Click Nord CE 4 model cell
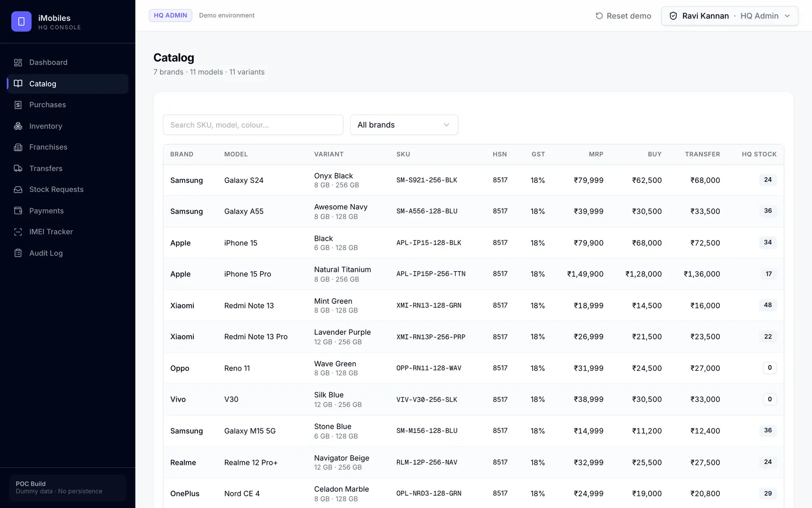 click(242, 494)
